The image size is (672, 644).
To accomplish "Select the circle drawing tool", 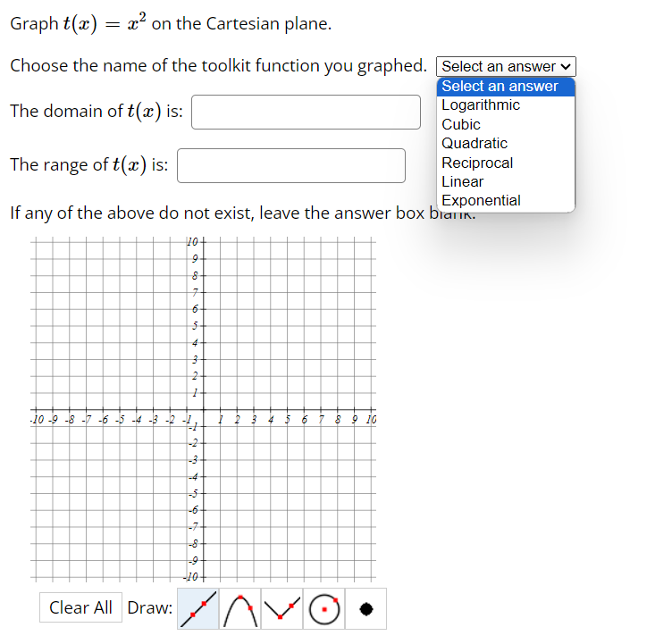I will (324, 609).
